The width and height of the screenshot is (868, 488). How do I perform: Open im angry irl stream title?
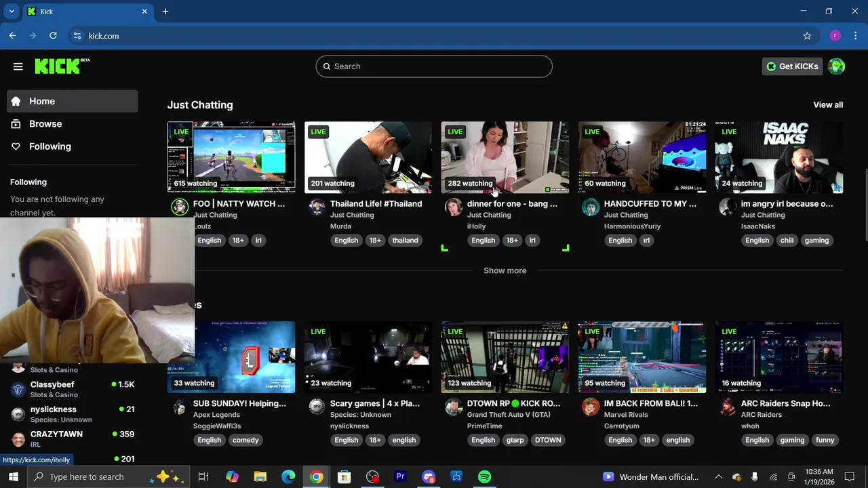coord(787,204)
